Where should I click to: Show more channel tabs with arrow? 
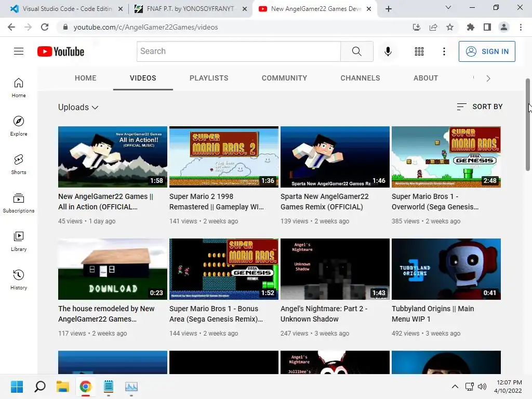coord(488,78)
